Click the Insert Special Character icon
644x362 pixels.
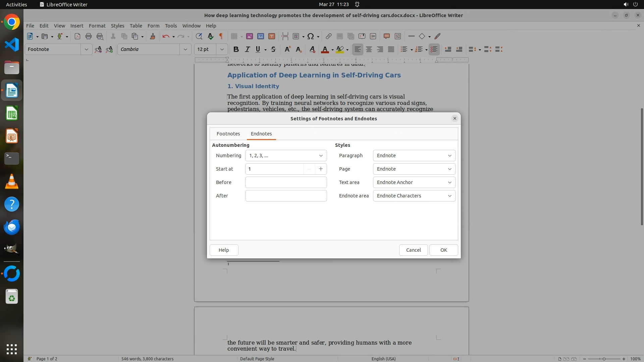311,36
